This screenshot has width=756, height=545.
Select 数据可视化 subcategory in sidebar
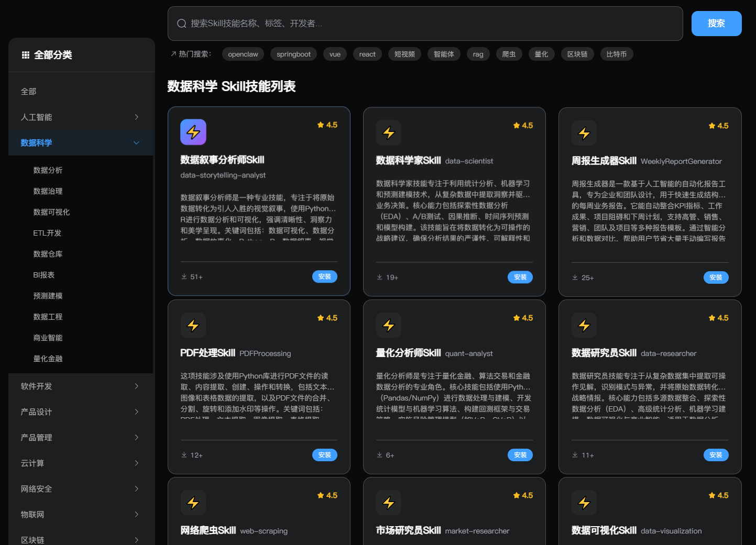pos(51,212)
